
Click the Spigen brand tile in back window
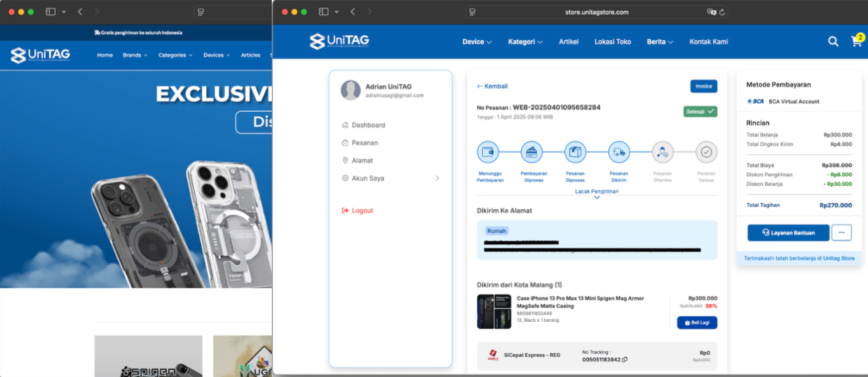[148, 356]
